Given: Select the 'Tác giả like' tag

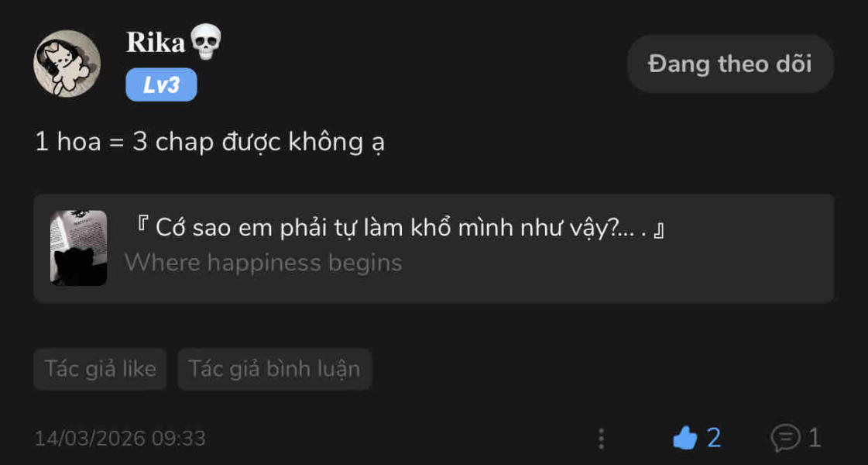Looking at the screenshot, I should click(101, 369).
